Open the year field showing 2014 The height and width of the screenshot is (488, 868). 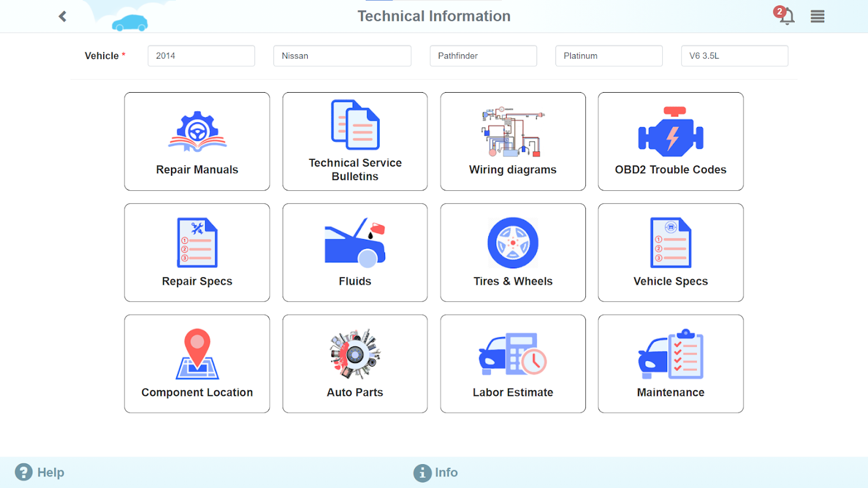201,56
